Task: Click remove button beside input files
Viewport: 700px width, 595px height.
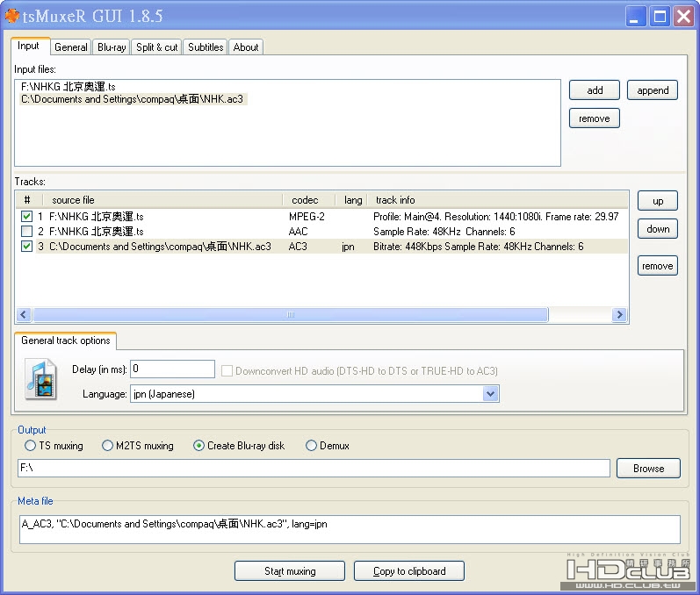Action: [595, 118]
